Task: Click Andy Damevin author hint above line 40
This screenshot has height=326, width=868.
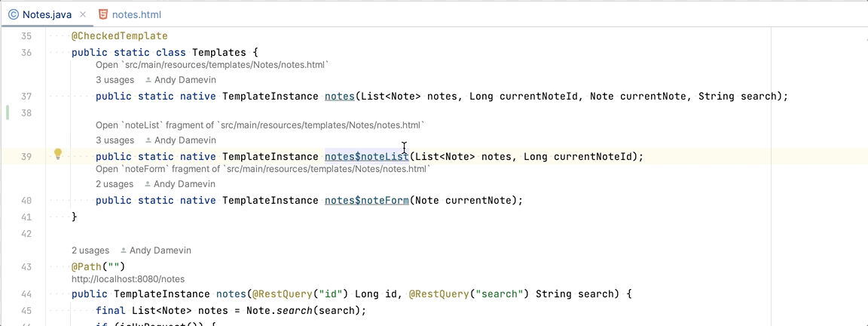Action: point(181,184)
